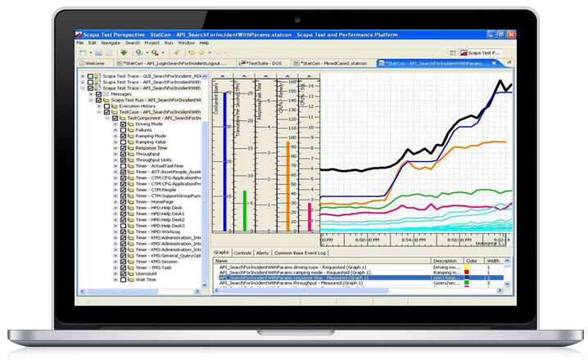Open the New wizard dropdown arrow
Image resolution: width=588 pixels, height=364 pixels.
[x=90, y=53]
